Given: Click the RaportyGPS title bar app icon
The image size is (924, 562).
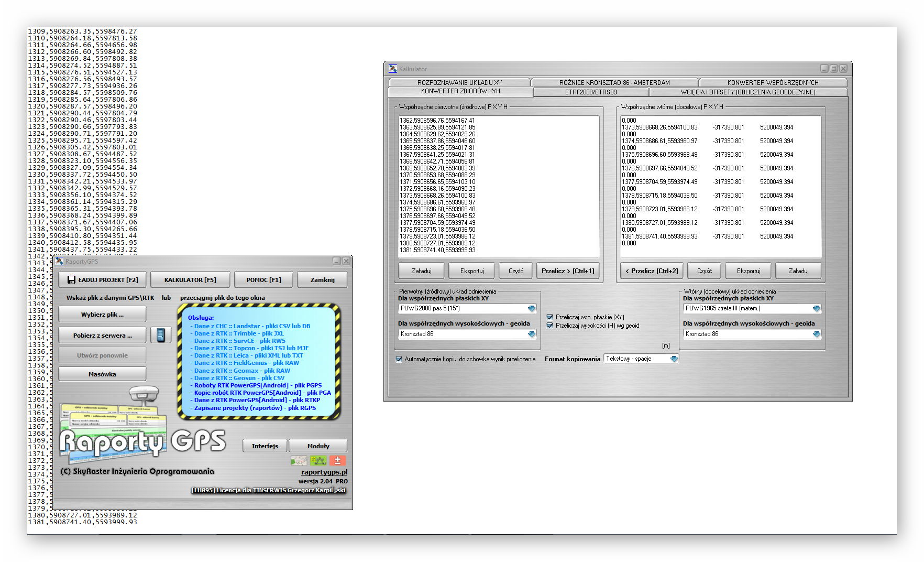Looking at the screenshot, I should point(59,261).
